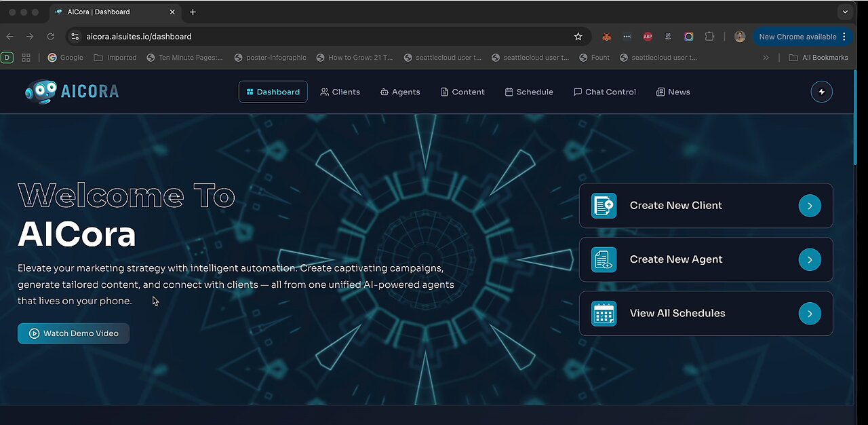Open the Fount bookmark
This screenshot has width=868, height=425.
pos(595,58)
